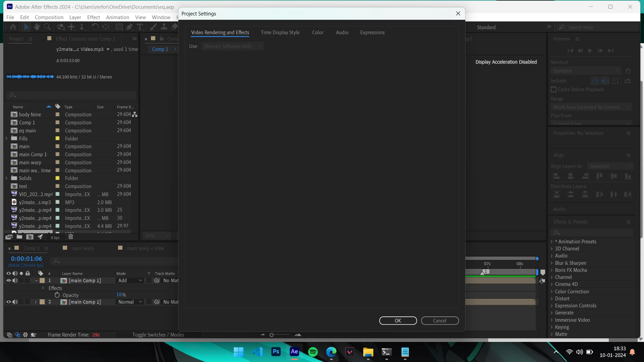Enable Cache Before Playback checkbox
644x362 pixels.
point(554,89)
